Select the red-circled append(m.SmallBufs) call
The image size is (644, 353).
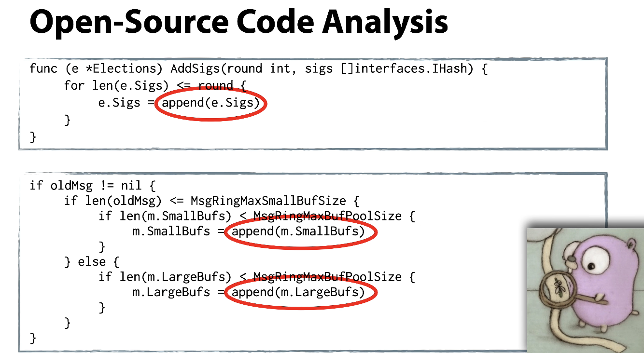tap(298, 231)
